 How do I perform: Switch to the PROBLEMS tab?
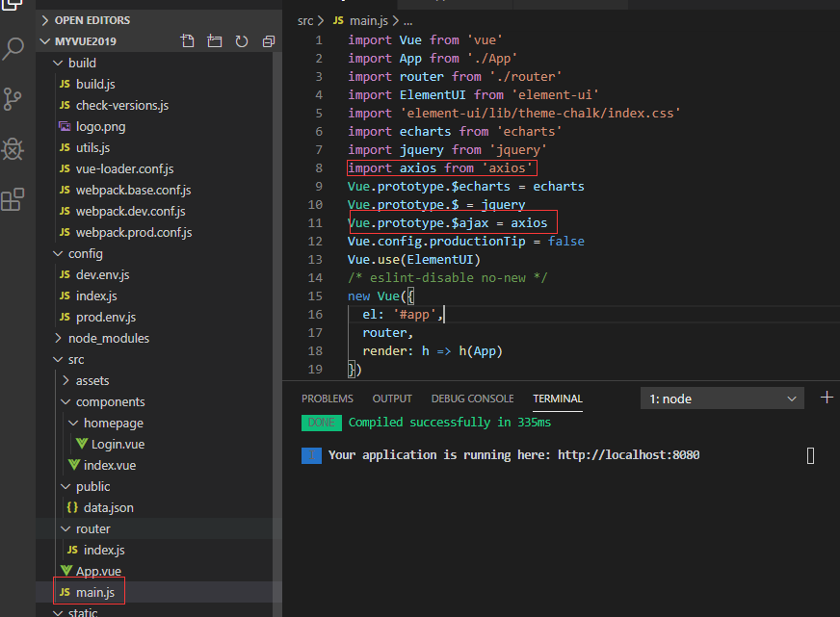coord(328,398)
